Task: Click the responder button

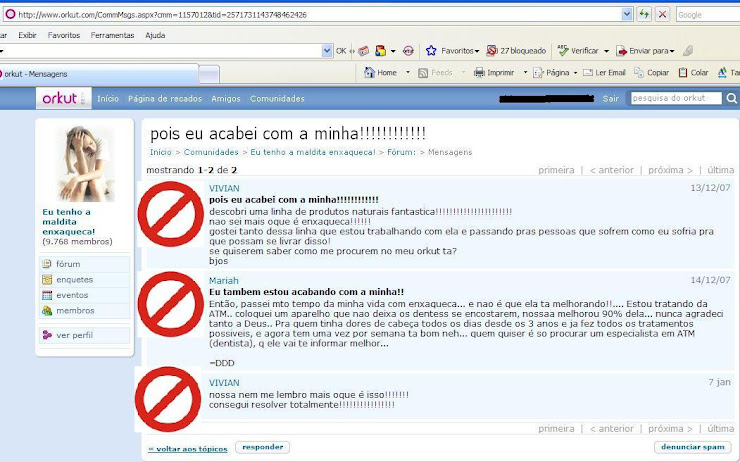Action: click(262, 447)
